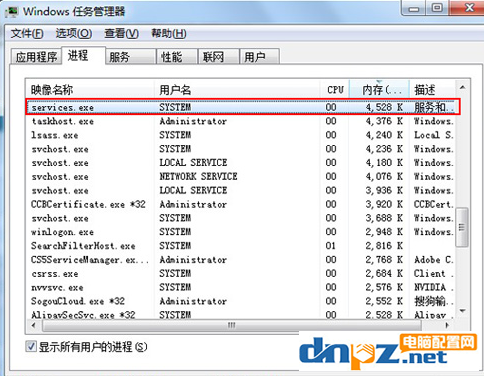Sort by 内存 column header
The width and height of the screenshot is (484, 376).
coord(379,90)
